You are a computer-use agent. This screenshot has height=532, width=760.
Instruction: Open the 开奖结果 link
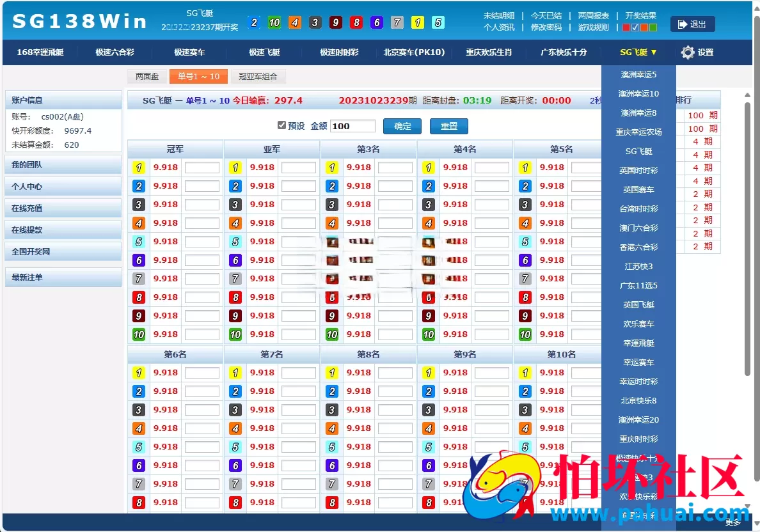tap(640, 15)
